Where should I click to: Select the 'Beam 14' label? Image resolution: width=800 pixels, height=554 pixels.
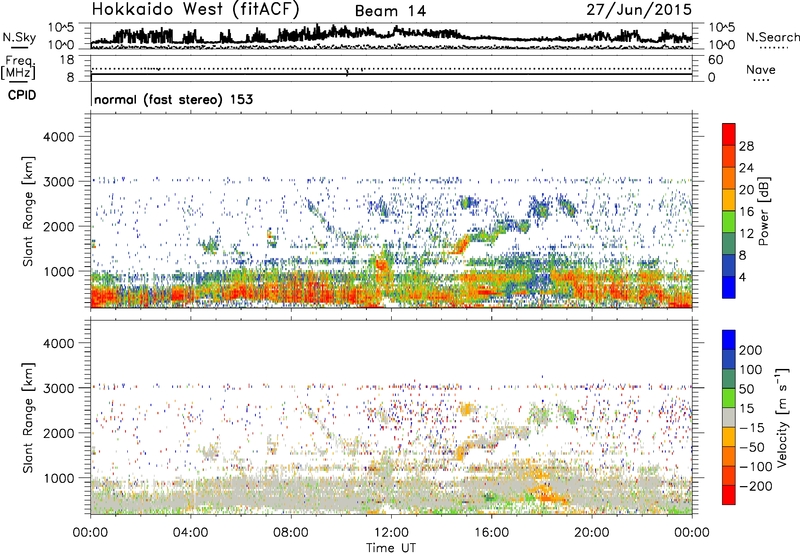coord(390,11)
